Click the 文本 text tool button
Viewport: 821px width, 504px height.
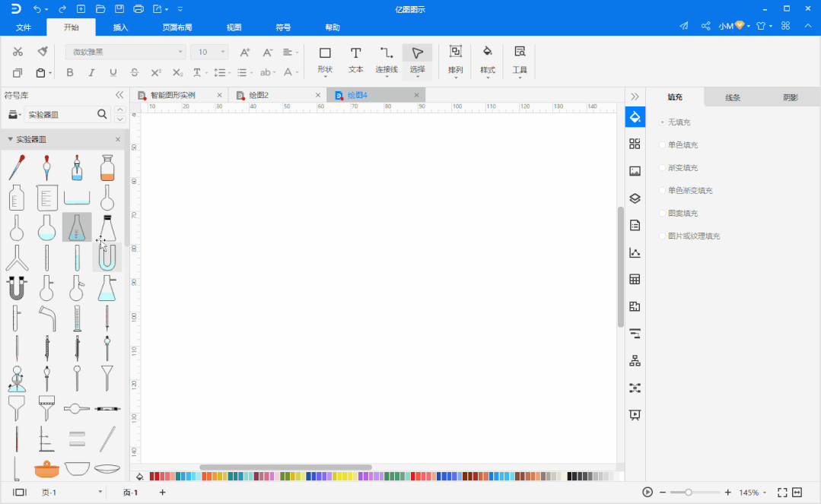pos(355,60)
